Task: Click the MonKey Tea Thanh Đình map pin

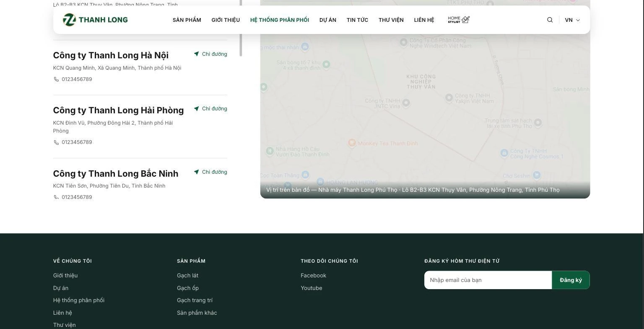Action: click(x=352, y=143)
